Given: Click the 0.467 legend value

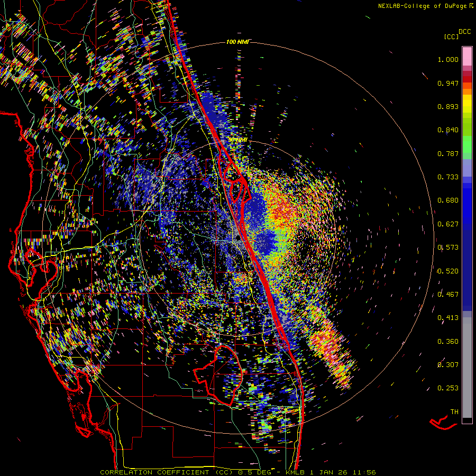Looking at the screenshot, I should (x=448, y=295).
